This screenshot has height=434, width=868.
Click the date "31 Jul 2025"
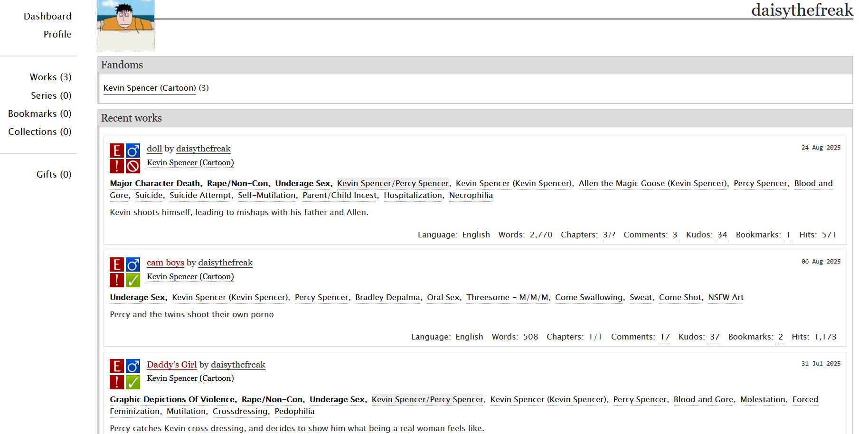coord(821,364)
